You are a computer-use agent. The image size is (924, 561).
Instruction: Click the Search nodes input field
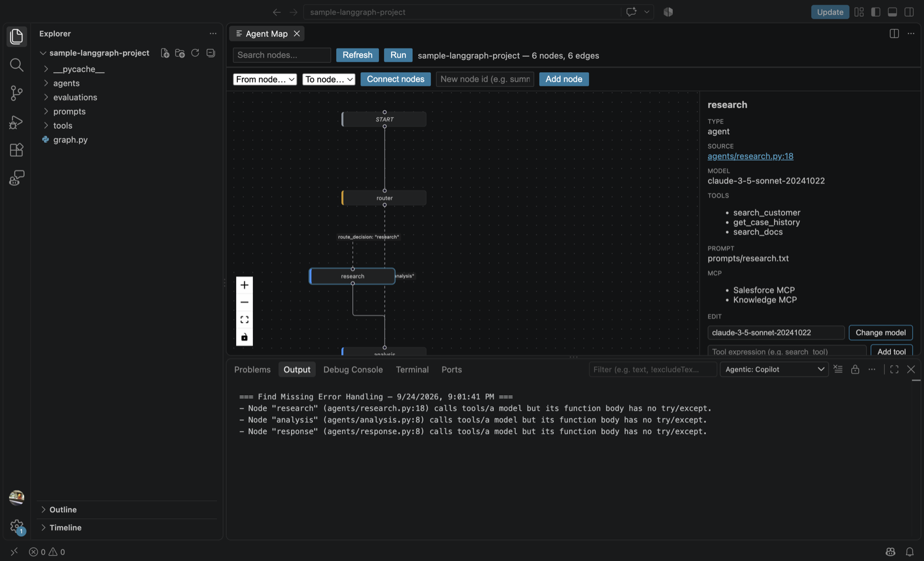(282, 55)
